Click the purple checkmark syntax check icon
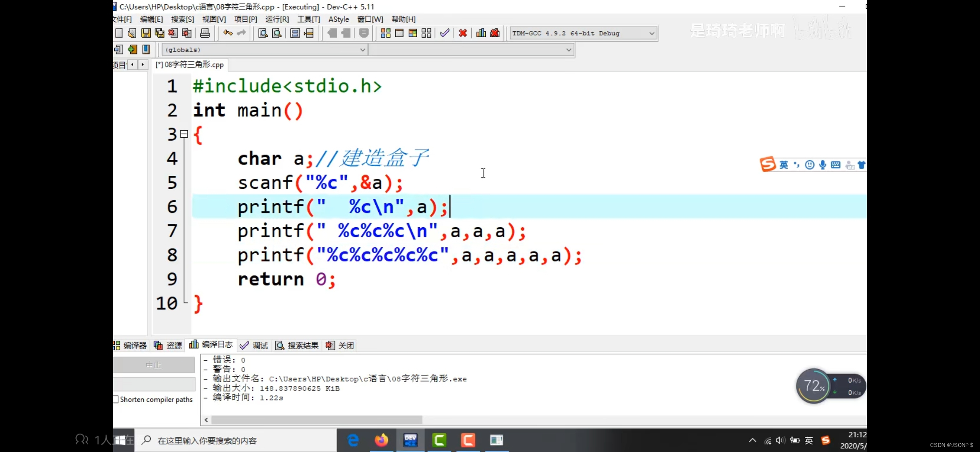This screenshot has height=452, width=980. click(x=445, y=33)
